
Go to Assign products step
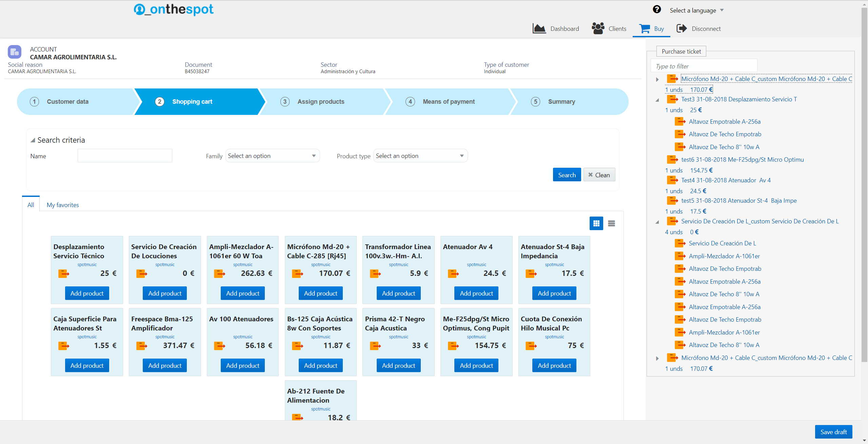coord(321,102)
